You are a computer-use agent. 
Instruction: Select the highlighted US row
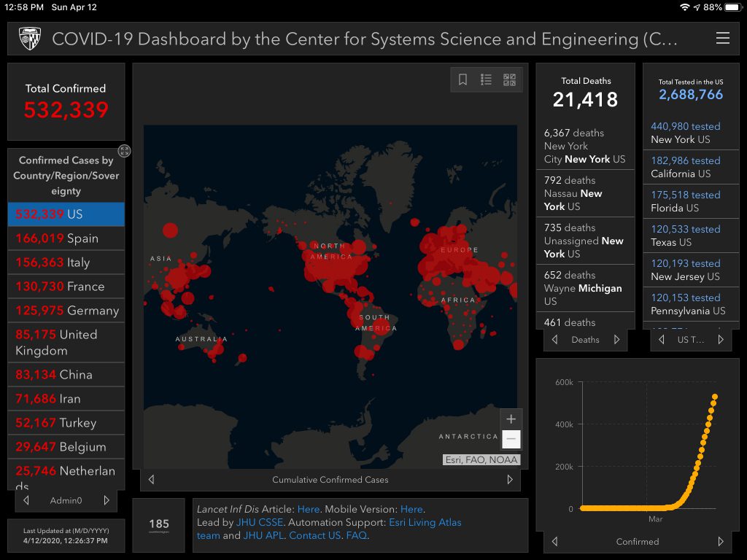click(66, 214)
